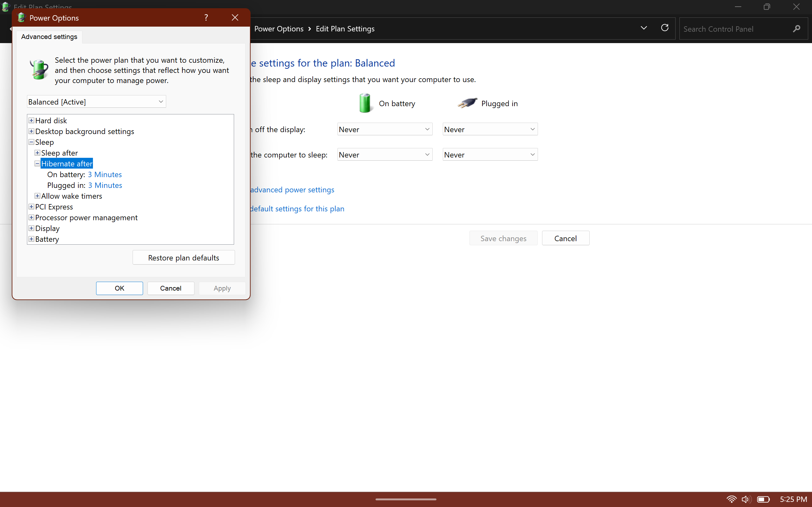Click Restore plan defaults button
The height and width of the screenshot is (507, 812).
point(184,258)
